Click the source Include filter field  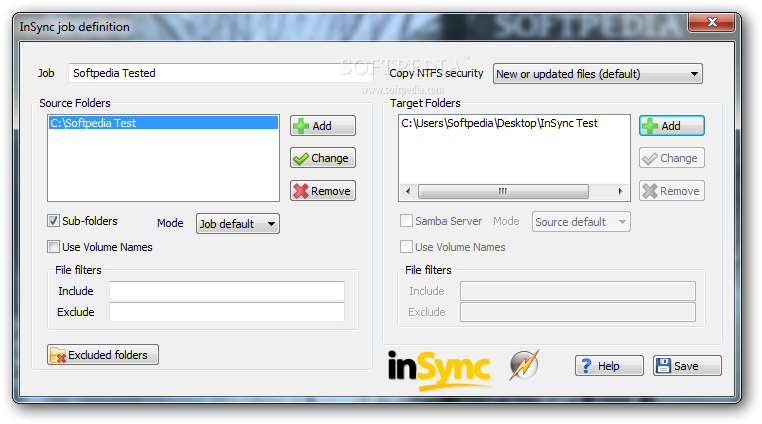227,291
